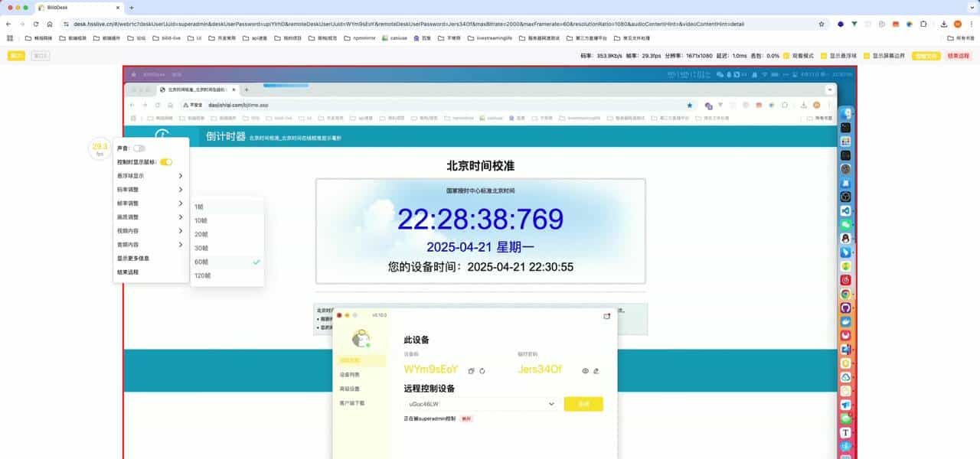The image size is (980, 459).
Task: Click the BilldDesk avatar logo in sidebar
Action: point(361,339)
